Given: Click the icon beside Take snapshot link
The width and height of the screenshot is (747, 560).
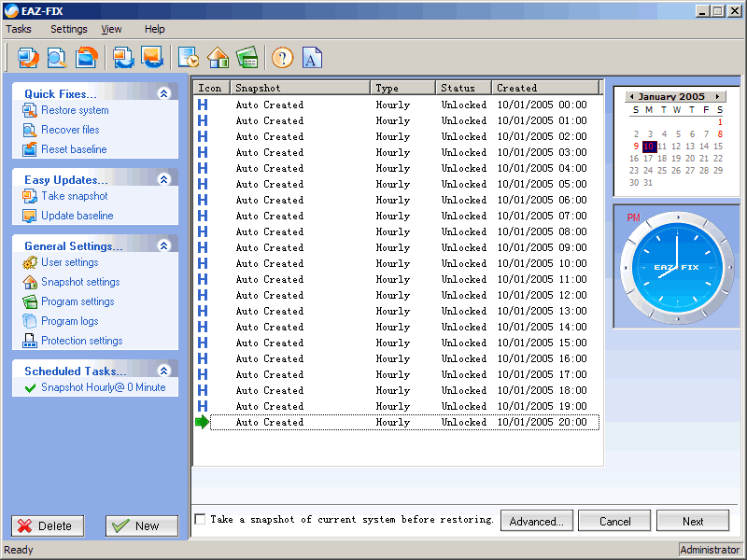Looking at the screenshot, I should click(30, 196).
